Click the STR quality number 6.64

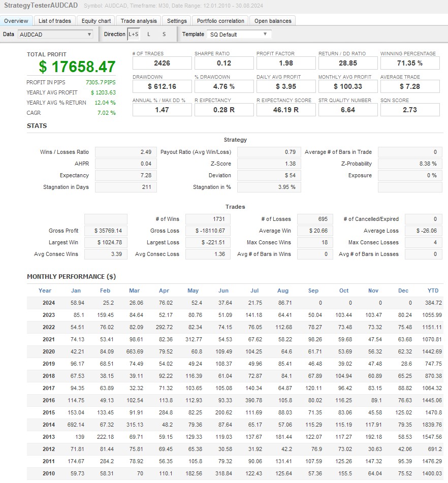[x=348, y=110]
